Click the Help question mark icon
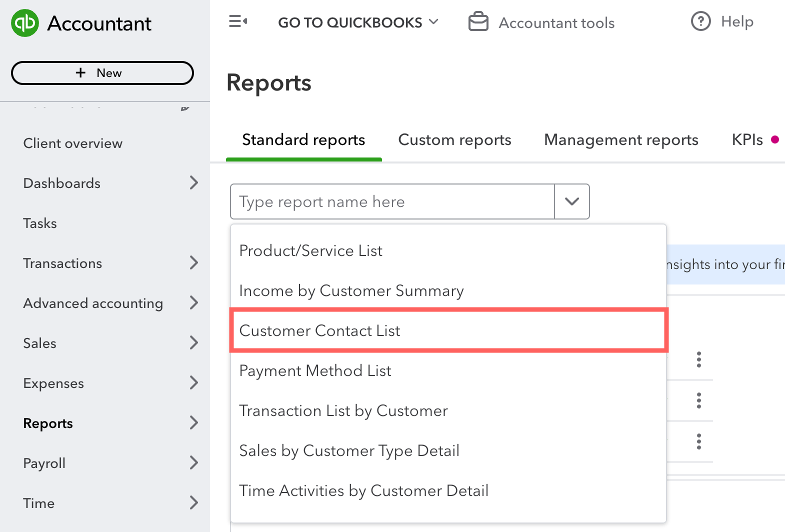The width and height of the screenshot is (785, 532). [x=700, y=21]
